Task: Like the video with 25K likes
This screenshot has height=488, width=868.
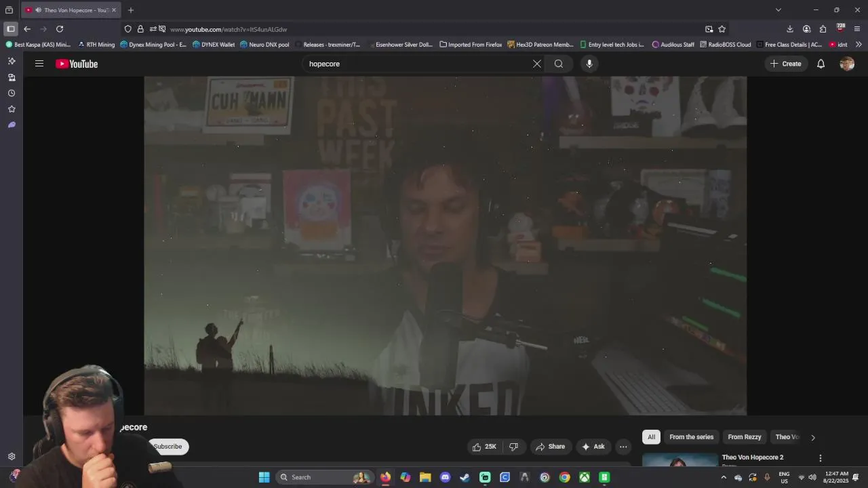Action: tap(486, 447)
